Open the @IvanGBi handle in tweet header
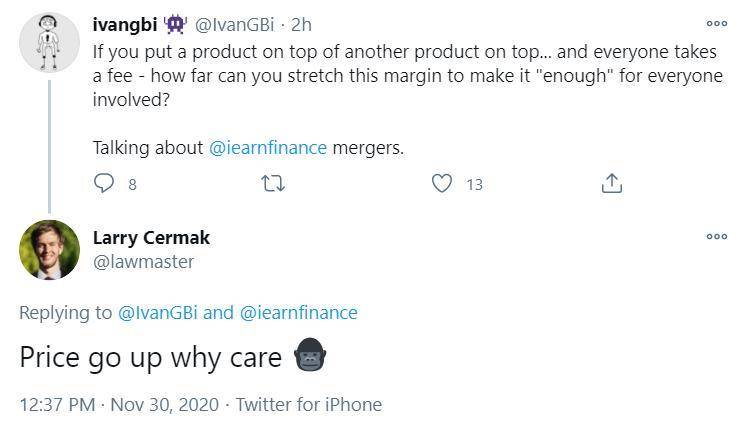Image resolution: width=747 pixels, height=432 pixels. pos(239,23)
